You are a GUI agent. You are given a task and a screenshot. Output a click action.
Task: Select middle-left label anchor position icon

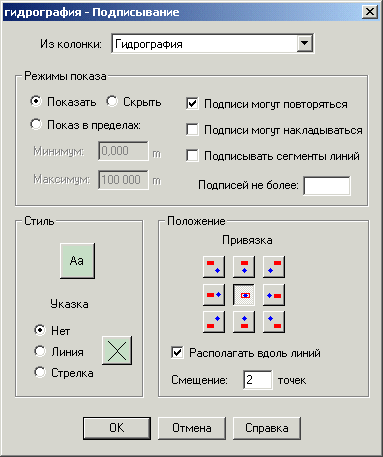click(214, 295)
